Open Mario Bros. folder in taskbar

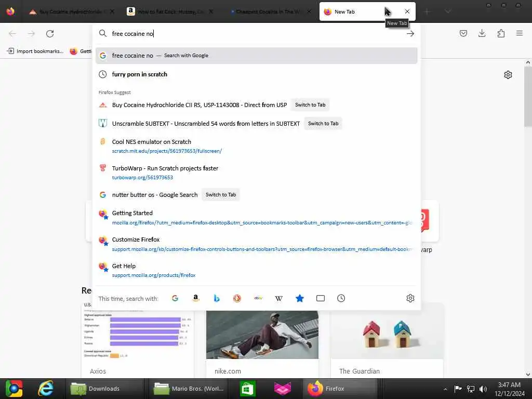tap(189, 389)
